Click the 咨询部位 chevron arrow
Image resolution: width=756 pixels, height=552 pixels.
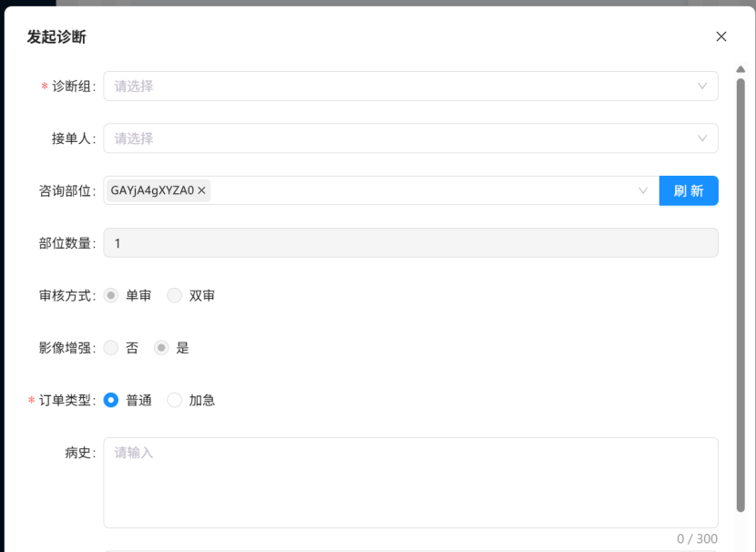coord(643,190)
